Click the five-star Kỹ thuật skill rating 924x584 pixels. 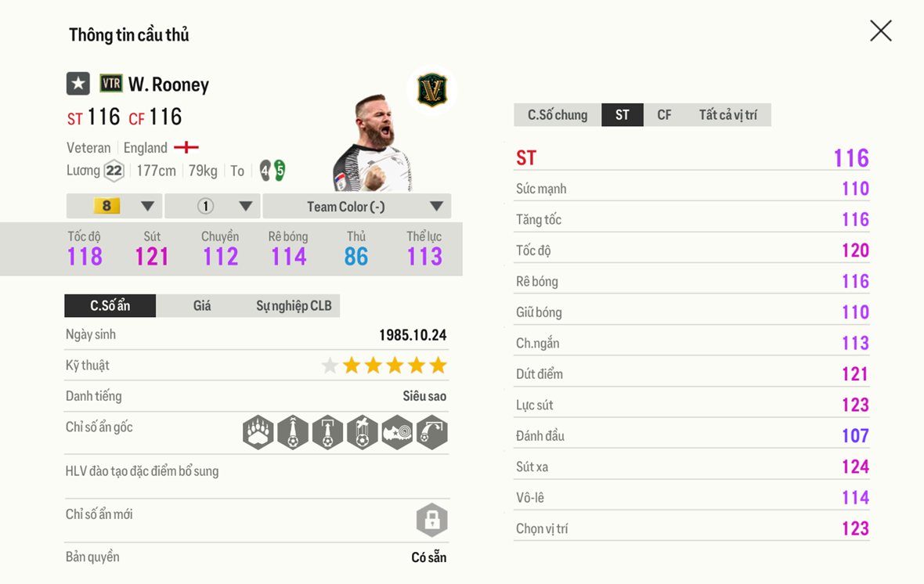(384, 366)
